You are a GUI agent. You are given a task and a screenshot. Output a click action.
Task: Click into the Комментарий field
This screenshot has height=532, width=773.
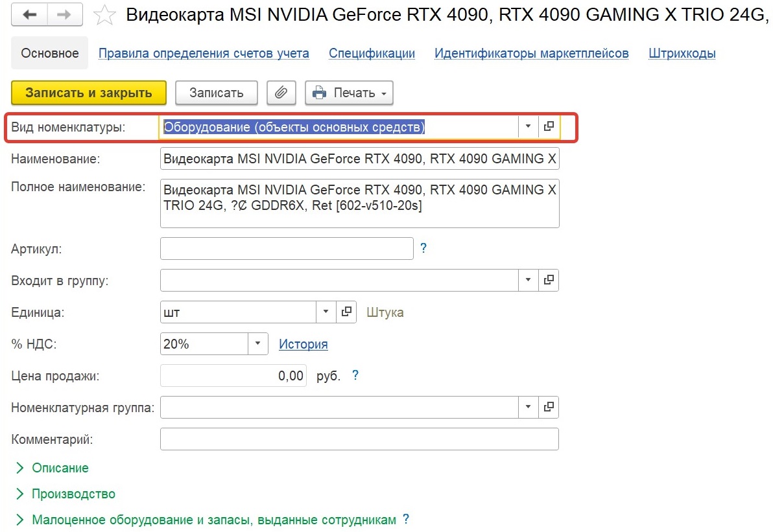(x=359, y=439)
